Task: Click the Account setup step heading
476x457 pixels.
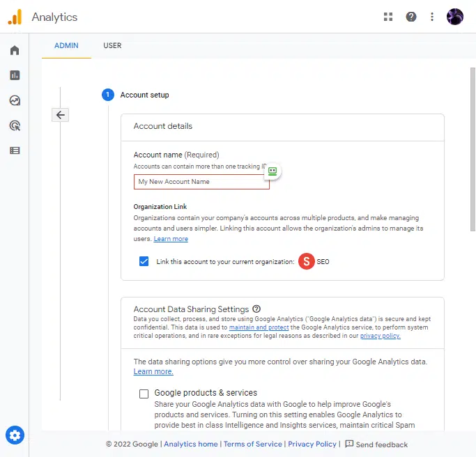Action: point(144,95)
